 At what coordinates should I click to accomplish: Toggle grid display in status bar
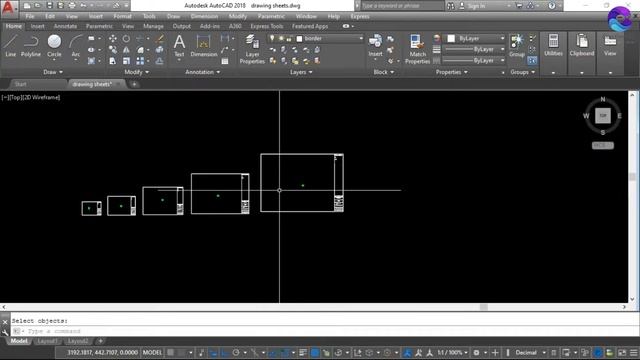coord(171,353)
